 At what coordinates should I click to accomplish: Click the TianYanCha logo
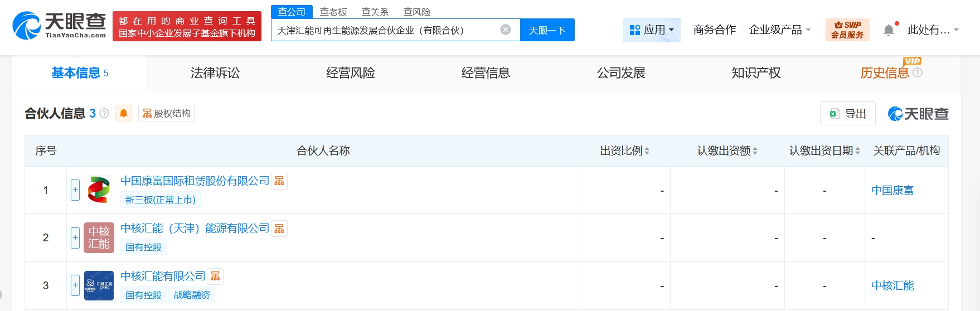coord(59,26)
